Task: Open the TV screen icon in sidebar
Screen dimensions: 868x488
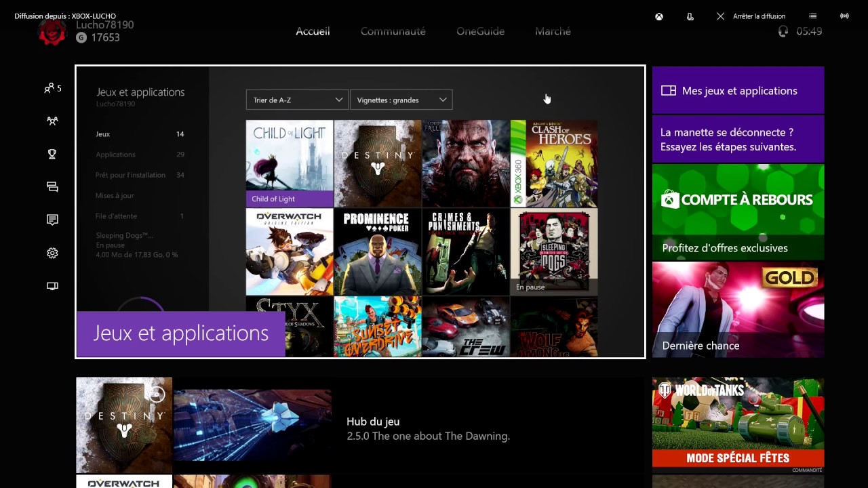Action: pyautogui.click(x=52, y=286)
